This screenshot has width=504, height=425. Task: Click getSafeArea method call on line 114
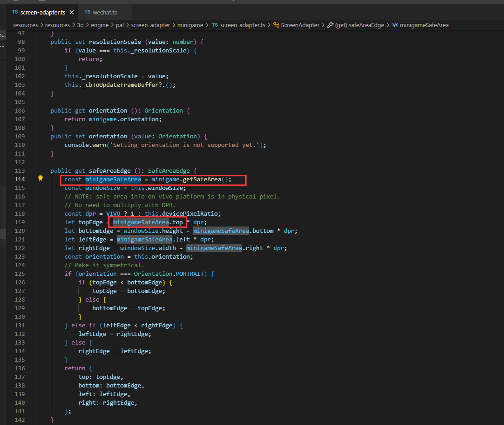click(x=202, y=179)
